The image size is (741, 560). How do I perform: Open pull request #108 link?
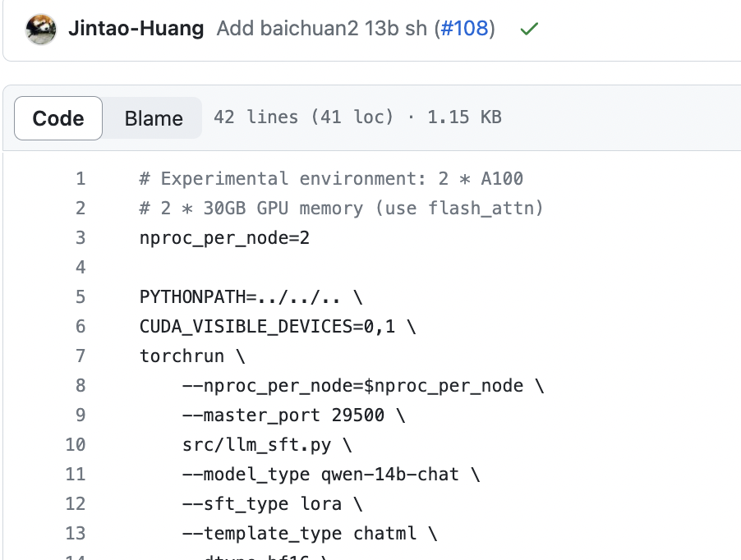pyautogui.click(x=465, y=29)
